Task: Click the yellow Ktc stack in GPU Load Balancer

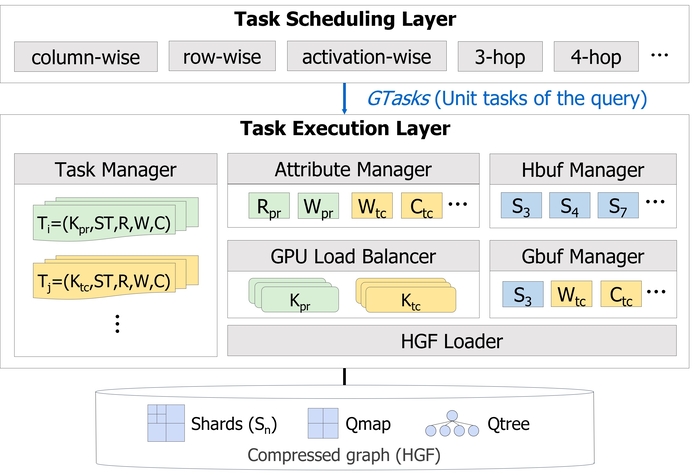Action: pyautogui.click(x=407, y=297)
